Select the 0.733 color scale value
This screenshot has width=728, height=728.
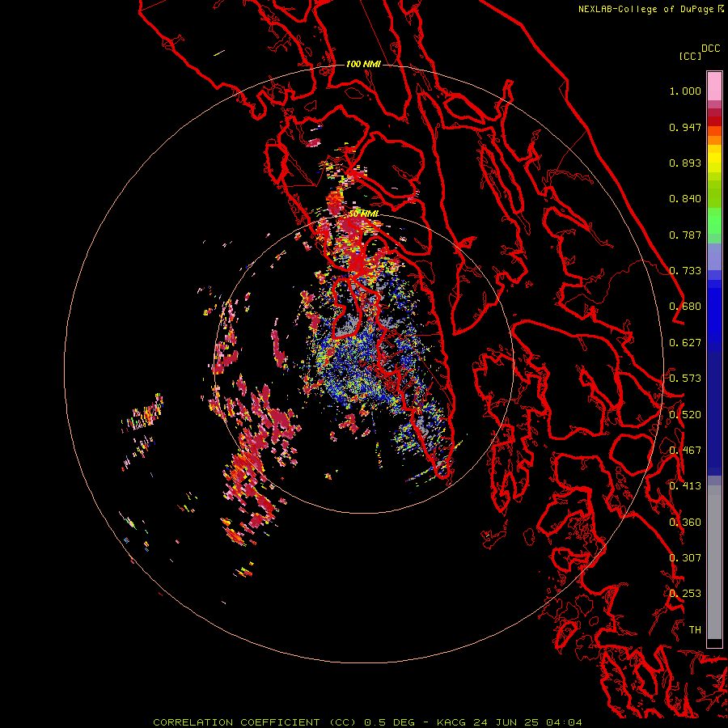pyautogui.click(x=685, y=271)
